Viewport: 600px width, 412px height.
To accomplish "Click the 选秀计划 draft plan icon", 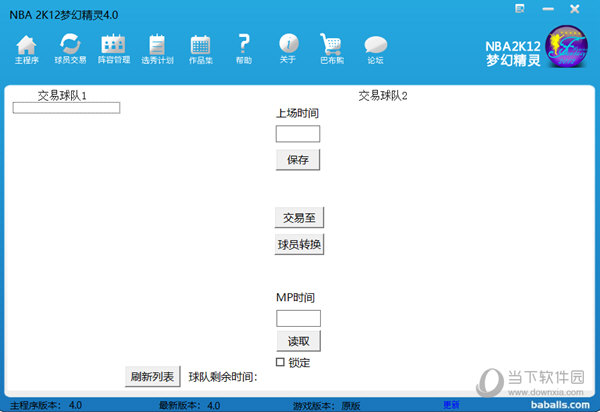I will click(x=157, y=49).
